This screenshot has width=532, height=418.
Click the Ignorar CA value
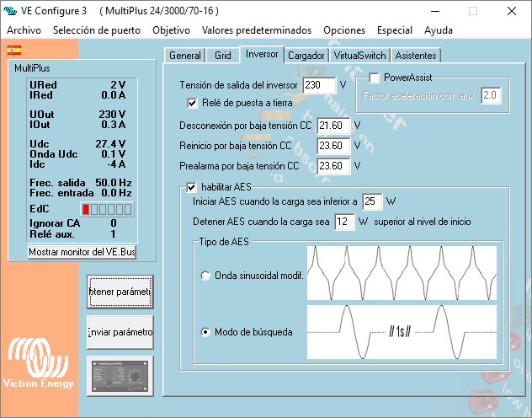tap(114, 223)
